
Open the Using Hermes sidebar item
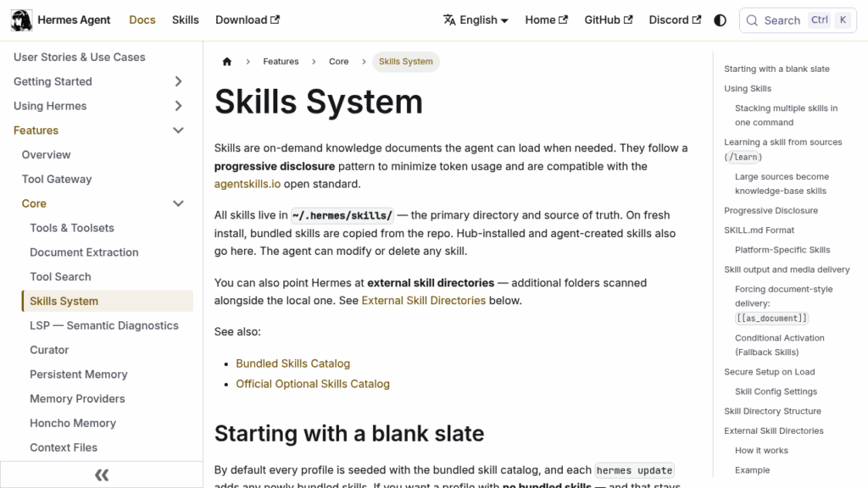50,106
